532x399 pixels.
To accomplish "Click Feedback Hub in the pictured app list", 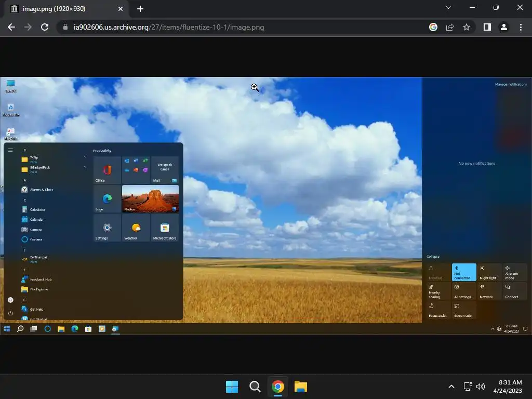I will coord(37,279).
